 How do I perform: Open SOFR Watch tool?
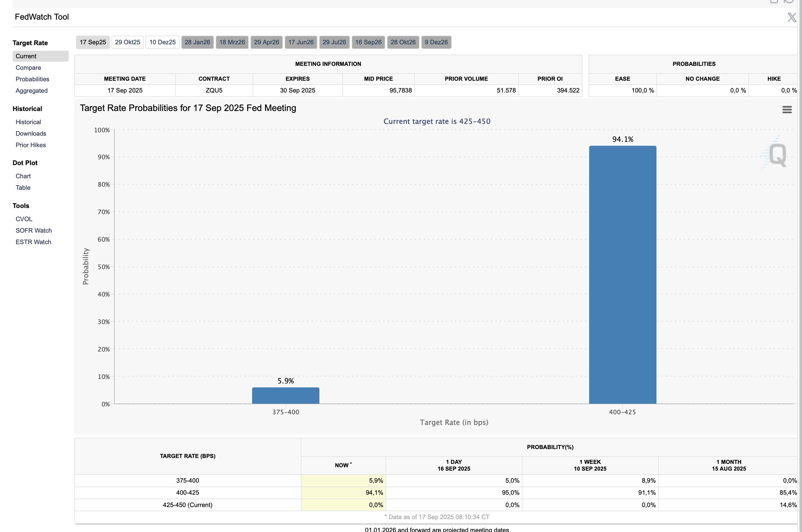tap(34, 230)
